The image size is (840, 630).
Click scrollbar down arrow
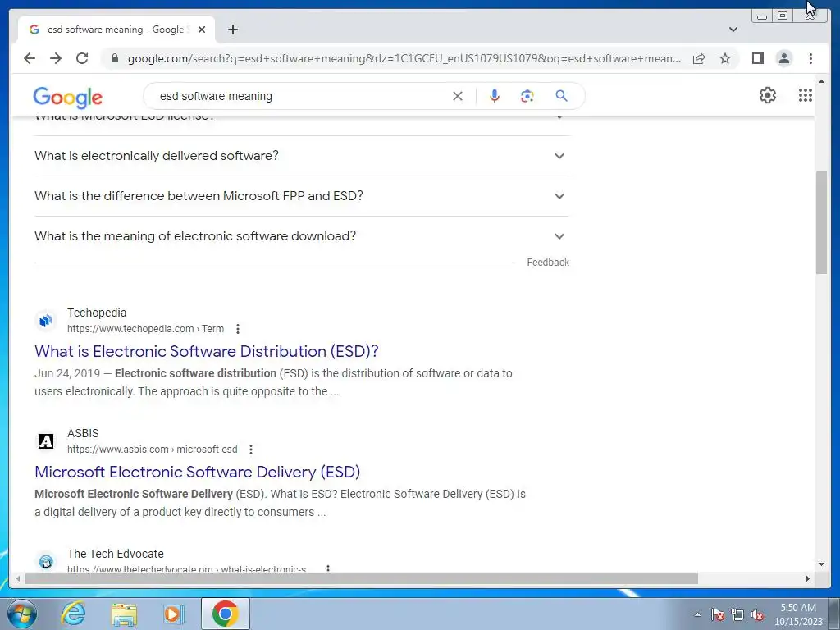point(821,564)
